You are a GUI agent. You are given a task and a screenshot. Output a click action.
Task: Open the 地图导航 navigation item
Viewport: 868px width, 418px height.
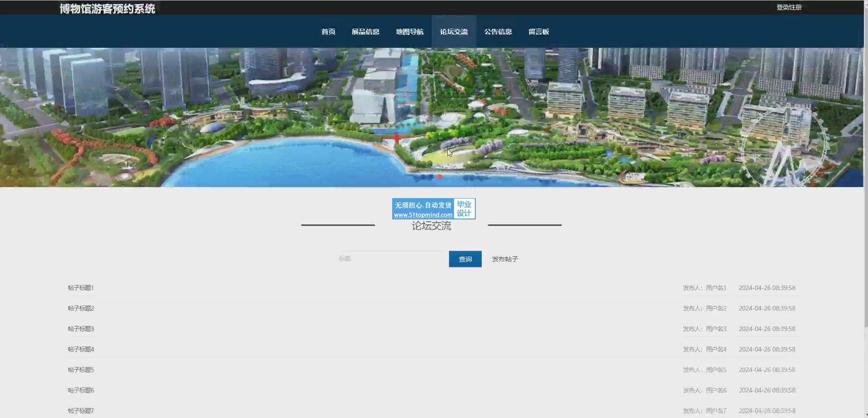[409, 31]
